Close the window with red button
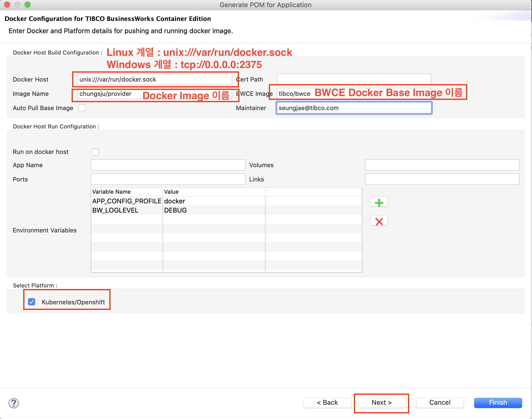The image size is (532, 419). pyautogui.click(x=7, y=5)
